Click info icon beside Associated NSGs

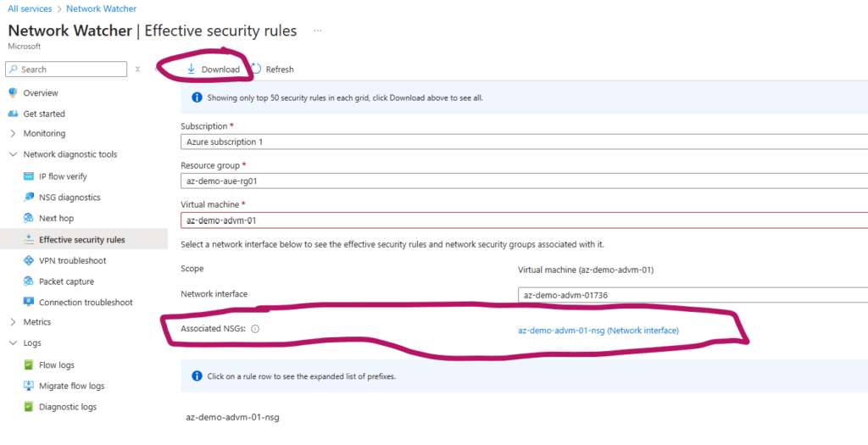coord(255,330)
